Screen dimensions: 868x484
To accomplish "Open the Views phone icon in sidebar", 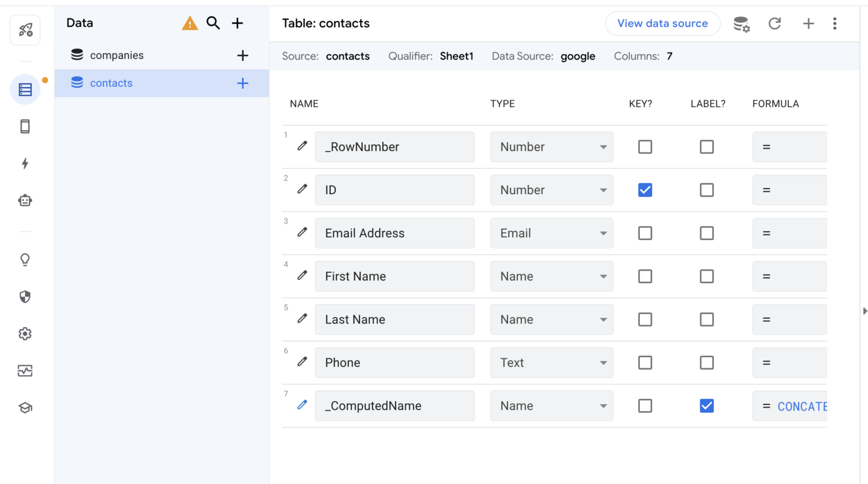I will pyautogui.click(x=25, y=126).
